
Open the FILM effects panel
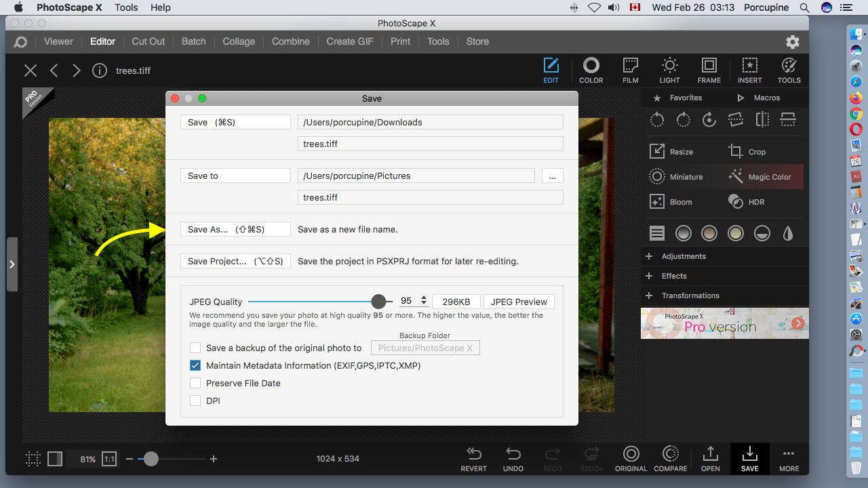(x=631, y=70)
